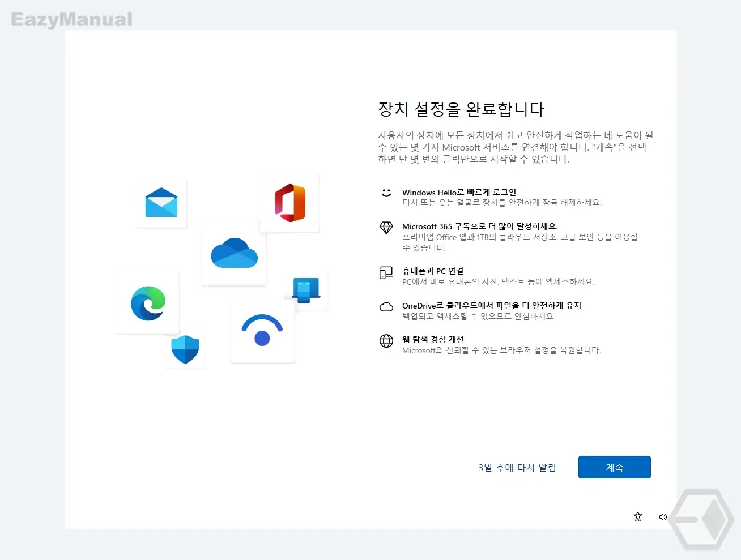Viewport: 741px width, 560px height.
Task: Click description starting with 프리미엄 Office 앱과 1TB의
Action: coord(520,242)
